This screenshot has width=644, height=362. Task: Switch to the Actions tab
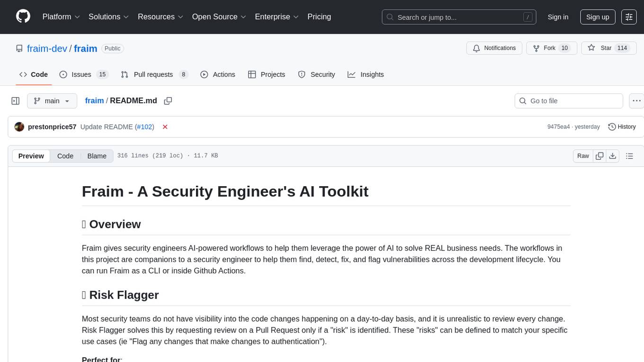(218, 74)
